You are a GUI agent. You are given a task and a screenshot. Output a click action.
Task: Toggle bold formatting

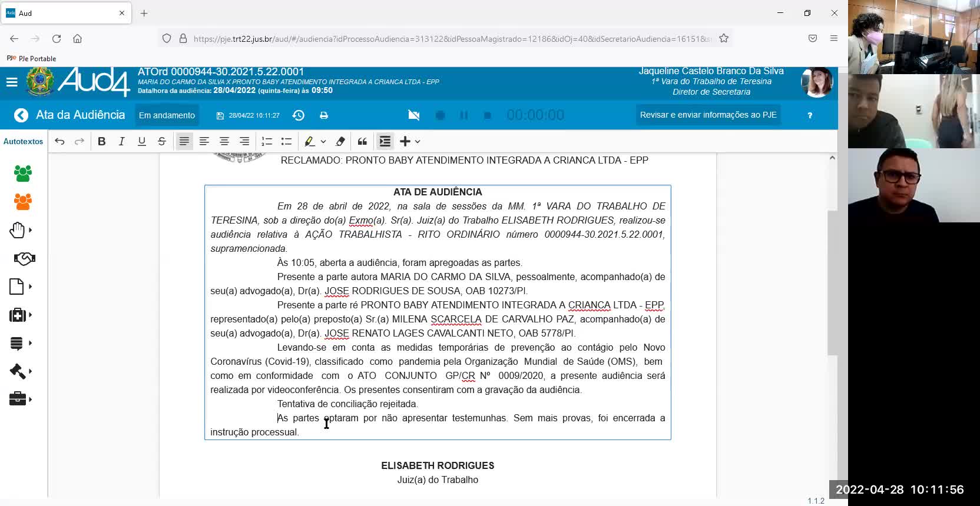102,141
